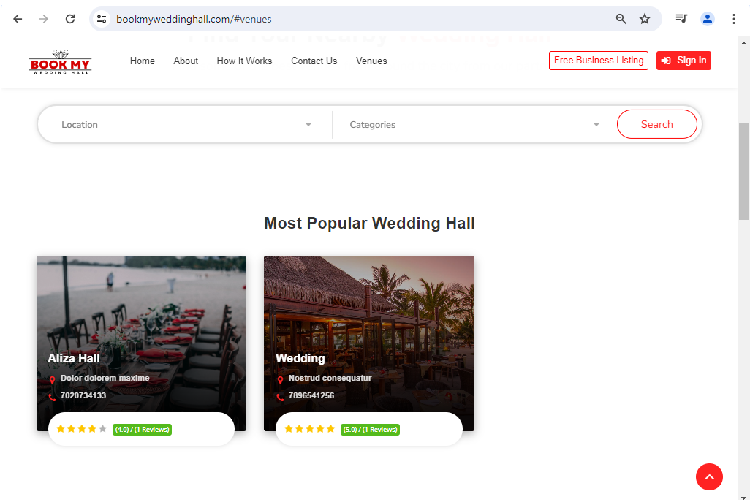Click the location pin on Aliza Hall card
This screenshot has width=750, height=500.
(52, 379)
